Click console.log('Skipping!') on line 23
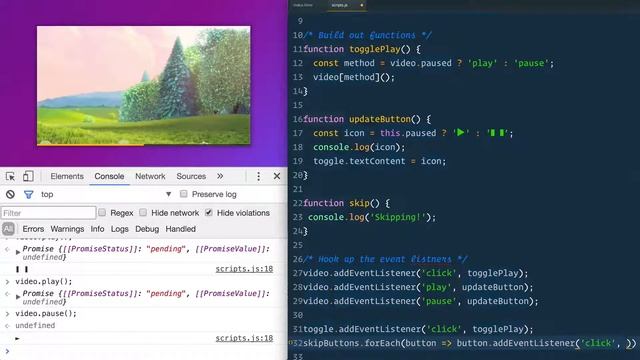 372,217
